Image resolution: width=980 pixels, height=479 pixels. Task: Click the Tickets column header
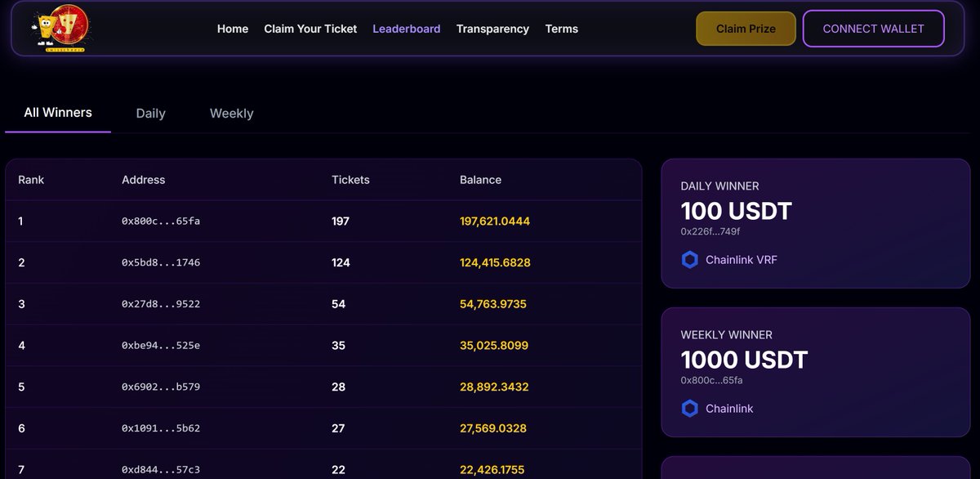350,180
